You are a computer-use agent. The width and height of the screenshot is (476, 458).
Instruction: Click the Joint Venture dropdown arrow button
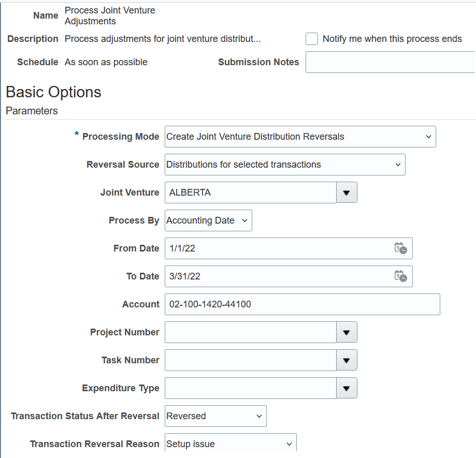pos(347,193)
